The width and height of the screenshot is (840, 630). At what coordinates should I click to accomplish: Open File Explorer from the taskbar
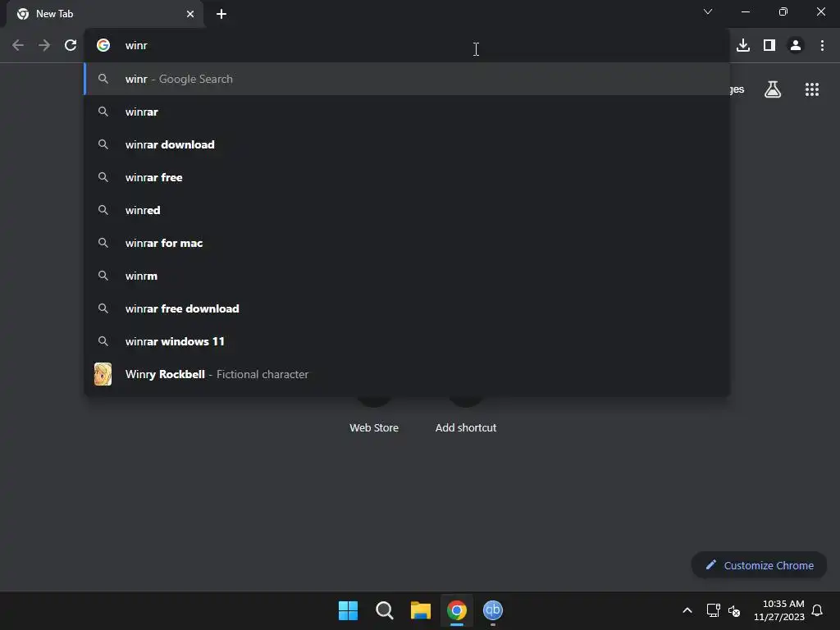click(x=421, y=610)
